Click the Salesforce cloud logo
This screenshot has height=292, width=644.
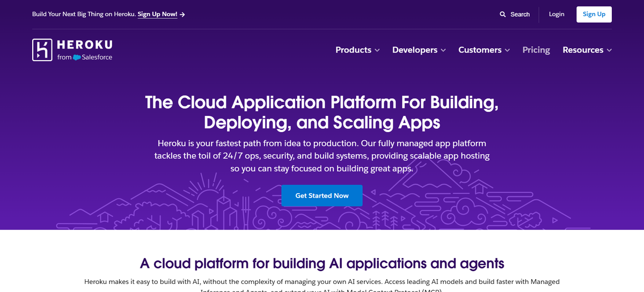coord(77,57)
